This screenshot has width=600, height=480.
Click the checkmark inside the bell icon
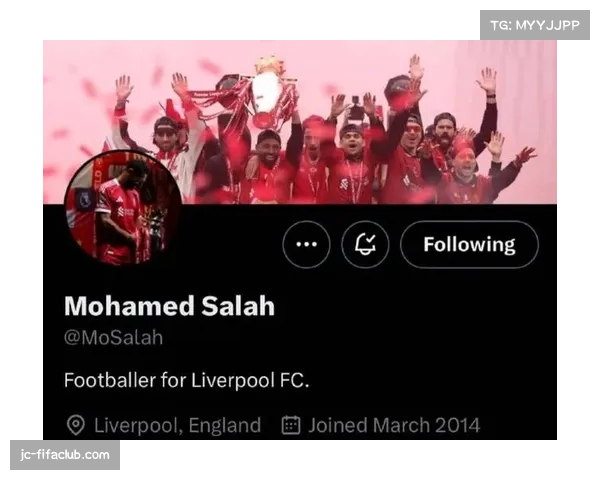(x=370, y=240)
